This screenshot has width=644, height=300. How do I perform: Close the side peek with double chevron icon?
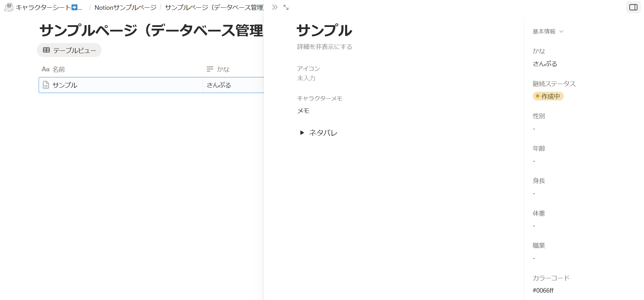(x=275, y=7)
